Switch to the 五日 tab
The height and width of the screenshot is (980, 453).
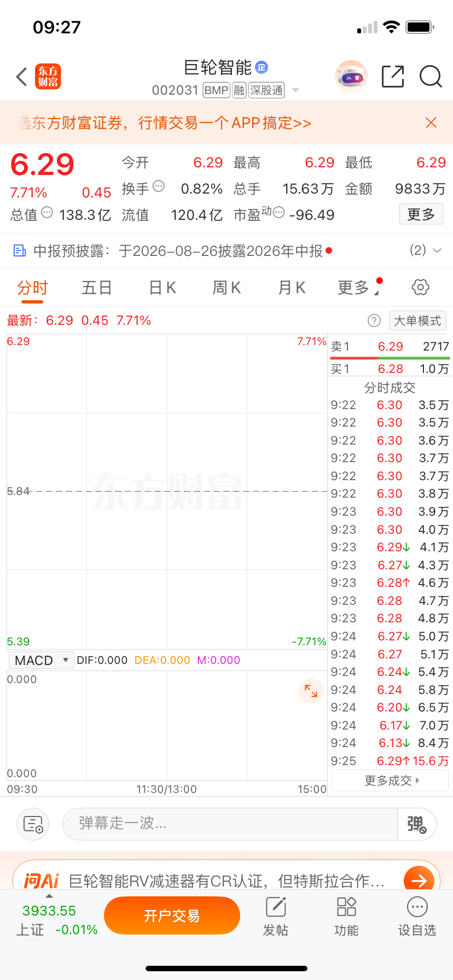[x=97, y=288]
